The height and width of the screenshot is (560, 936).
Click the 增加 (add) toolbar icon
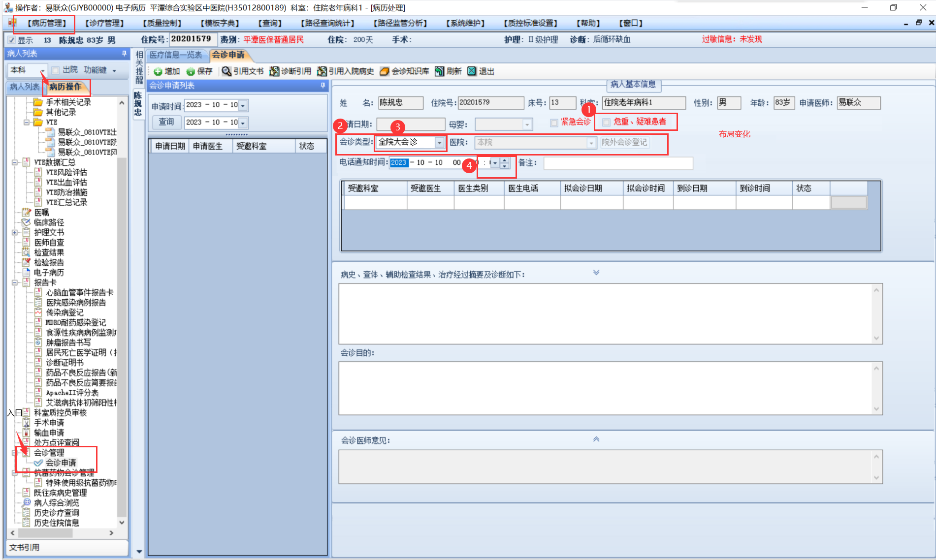click(166, 71)
